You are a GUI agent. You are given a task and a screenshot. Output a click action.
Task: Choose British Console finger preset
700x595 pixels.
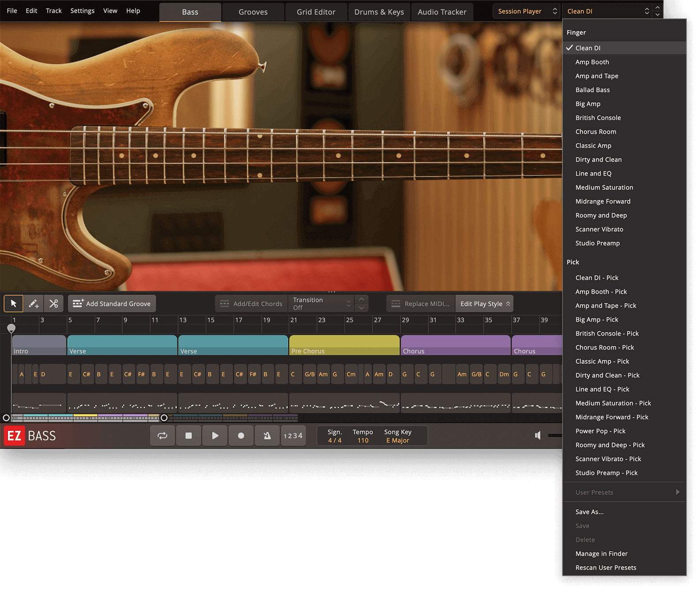click(x=624, y=118)
